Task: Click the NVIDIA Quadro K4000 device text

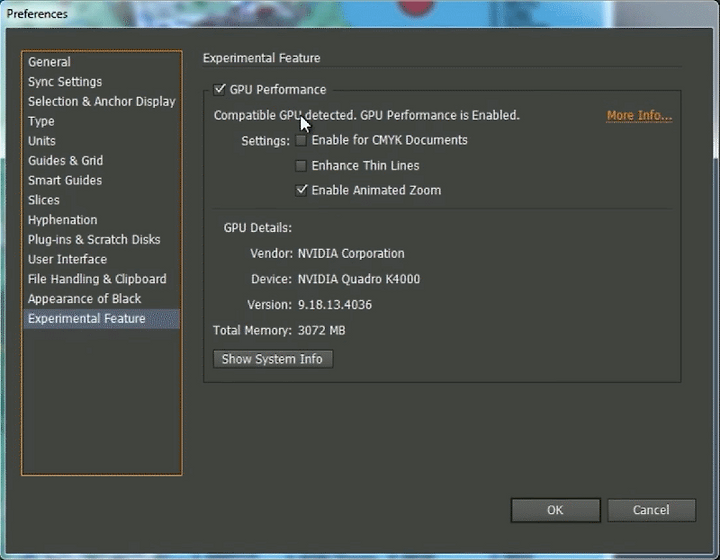Action: 359,279
